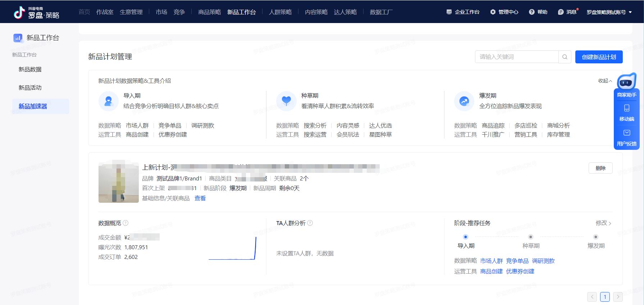Click the search magnifier icon
The image size is (644, 305).
click(x=565, y=57)
